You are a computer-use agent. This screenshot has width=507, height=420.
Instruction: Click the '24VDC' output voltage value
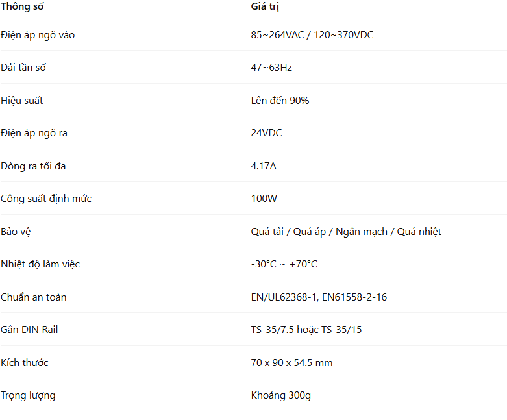[266, 133]
